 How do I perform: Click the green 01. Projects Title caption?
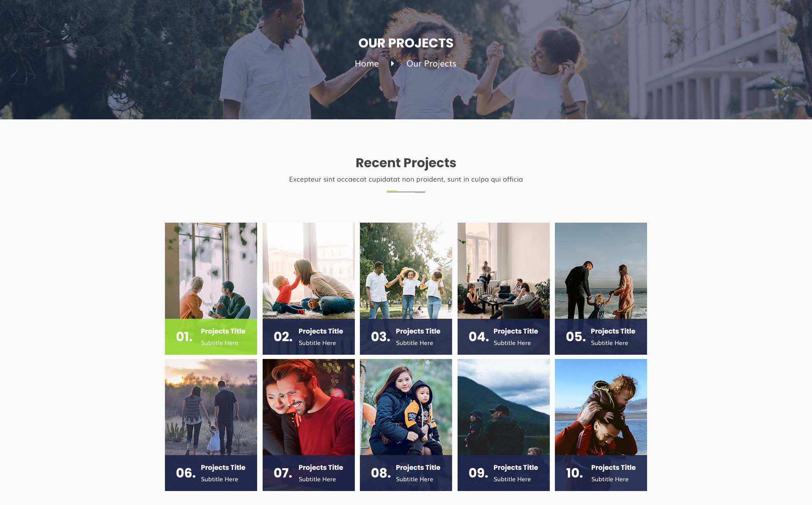pos(211,337)
